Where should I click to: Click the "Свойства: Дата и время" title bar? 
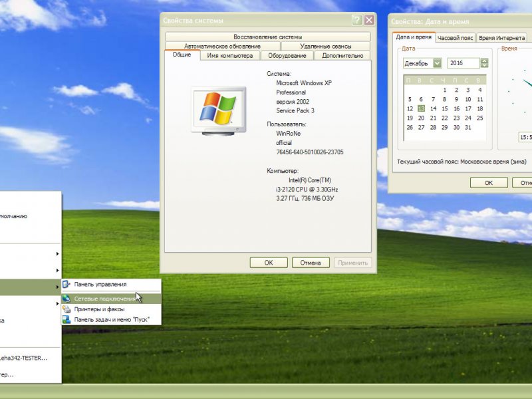(x=460, y=21)
